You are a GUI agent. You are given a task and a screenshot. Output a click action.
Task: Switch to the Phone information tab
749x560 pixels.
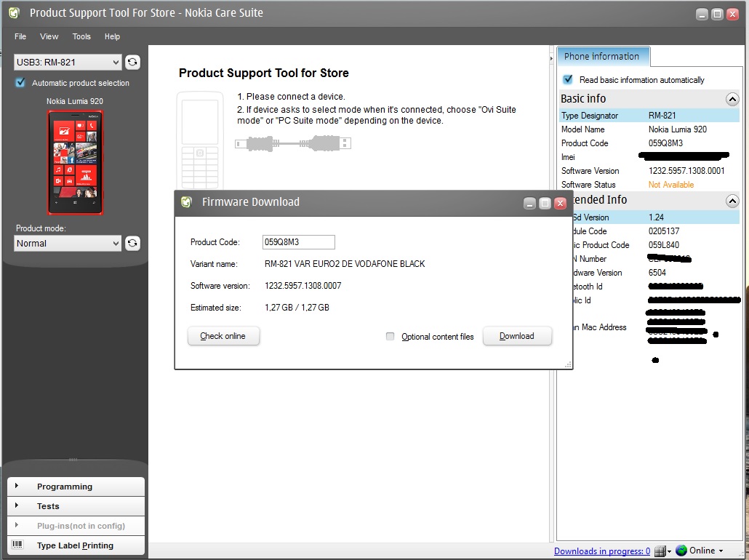[x=602, y=57]
